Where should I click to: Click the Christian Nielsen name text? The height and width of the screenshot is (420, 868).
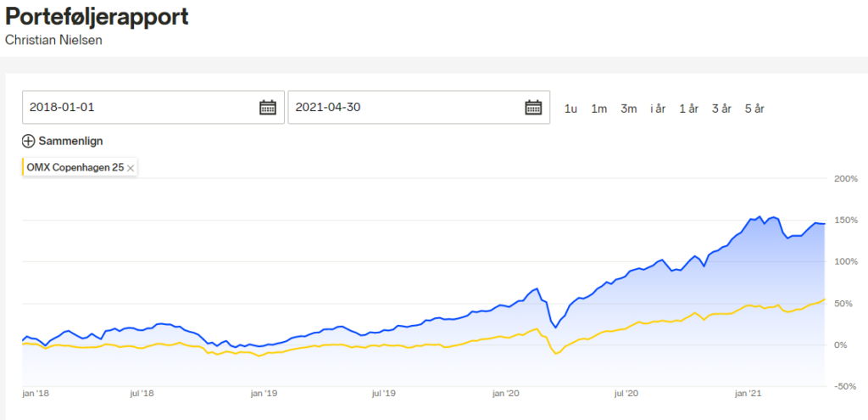pyautogui.click(x=53, y=40)
